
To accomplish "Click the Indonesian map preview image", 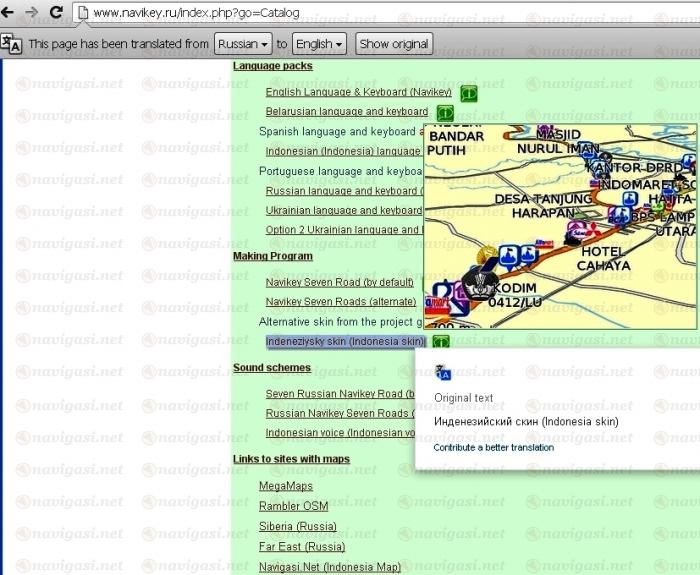I will [560, 227].
